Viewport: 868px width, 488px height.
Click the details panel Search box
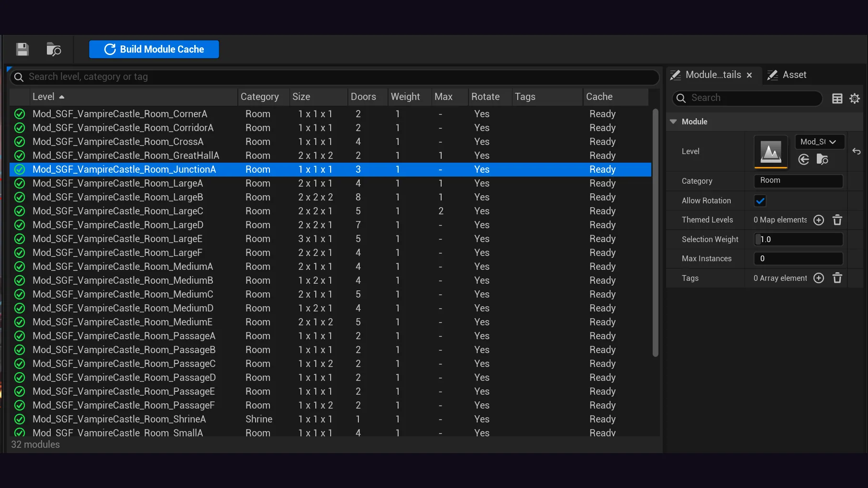coord(747,98)
